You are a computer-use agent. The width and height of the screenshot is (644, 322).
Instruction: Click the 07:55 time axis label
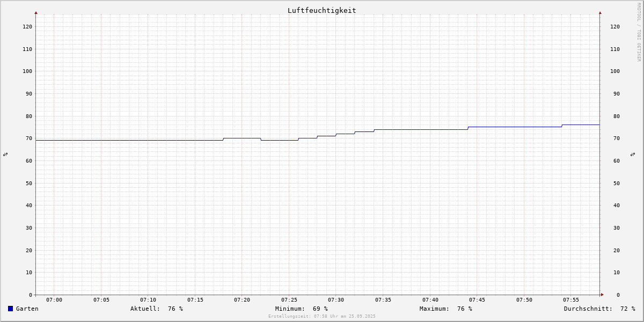[571, 300]
